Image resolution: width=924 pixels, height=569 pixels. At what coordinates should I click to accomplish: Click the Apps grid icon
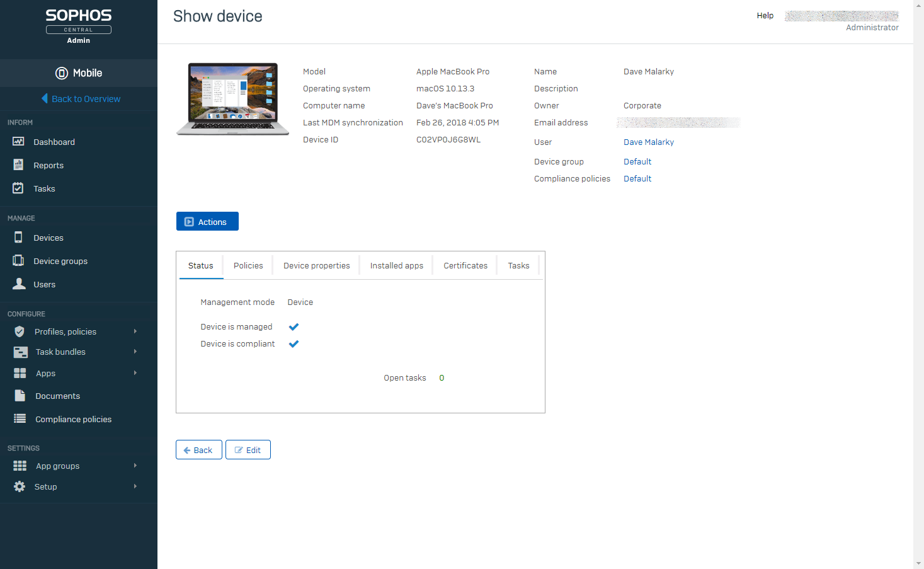tap(20, 373)
